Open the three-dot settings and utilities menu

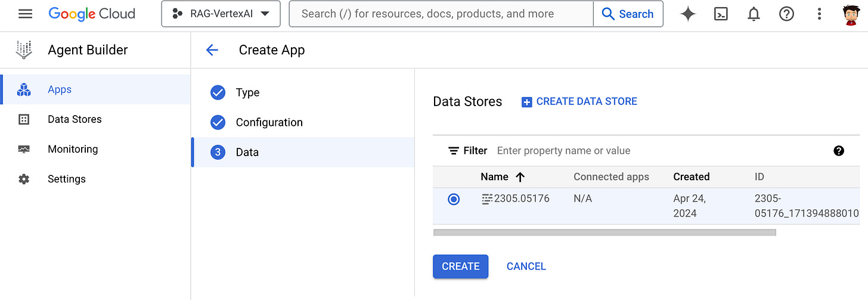pyautogui.click(x=819, y=14)
